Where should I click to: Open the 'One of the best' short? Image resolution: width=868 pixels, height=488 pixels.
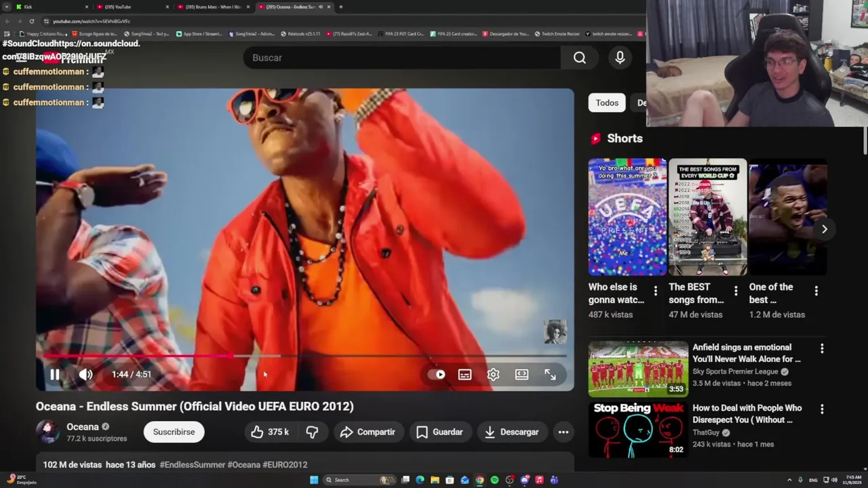click(x=787, y=217)
